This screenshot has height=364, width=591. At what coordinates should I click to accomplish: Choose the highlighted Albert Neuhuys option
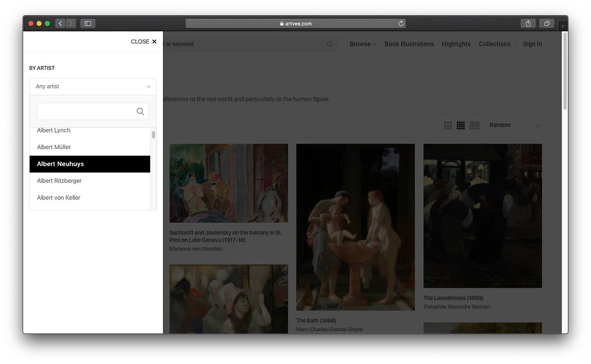tap(90, 164)
